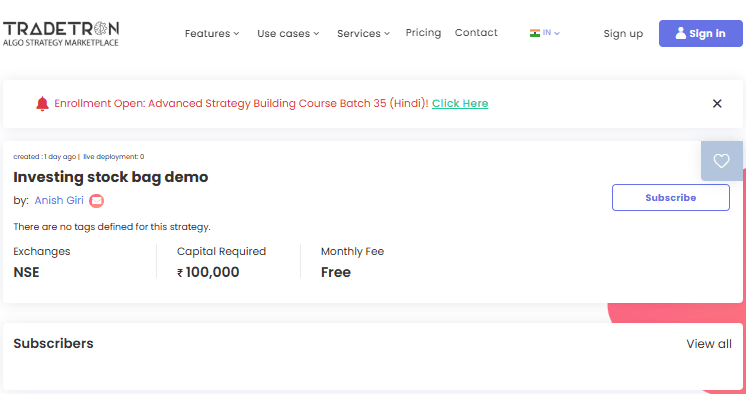Expand the Use cases menu
The image size is (746, 394).
tap(288, 33)
